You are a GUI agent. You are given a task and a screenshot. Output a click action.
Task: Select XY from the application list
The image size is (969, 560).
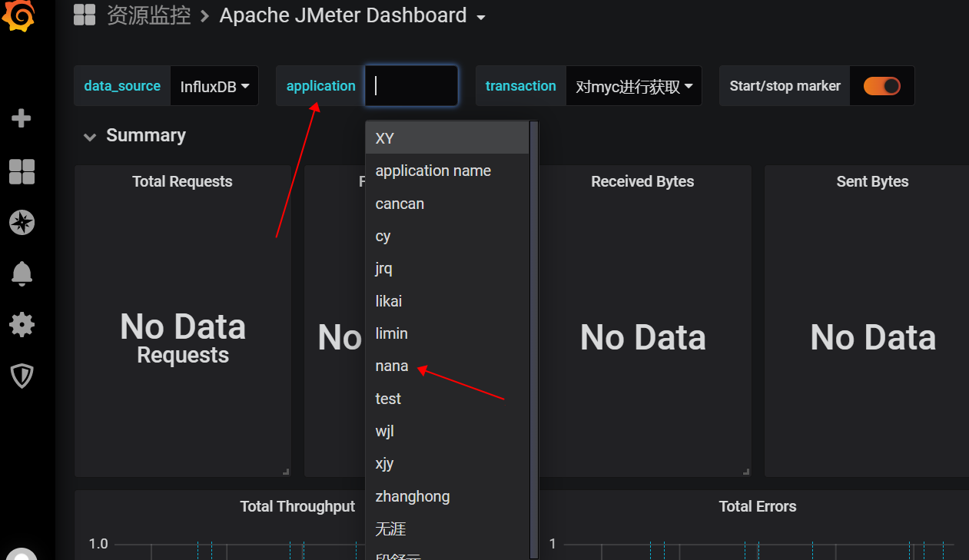point(447,138)
